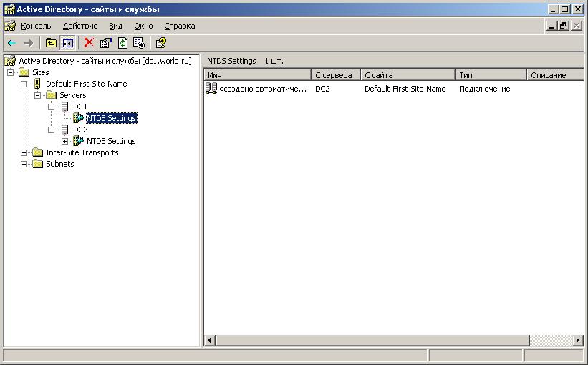Click the Подключение type cell
The width and height of the screenshot is (588, 365).
point(484,89)
